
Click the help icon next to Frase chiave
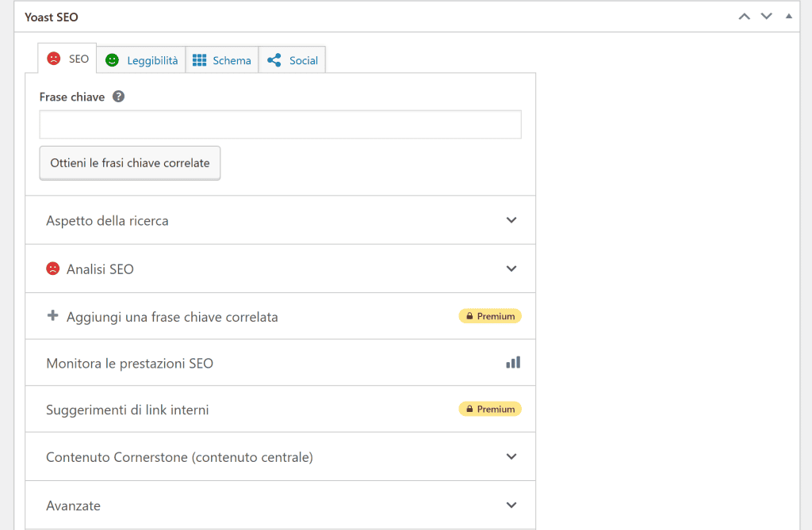[119, 97]
